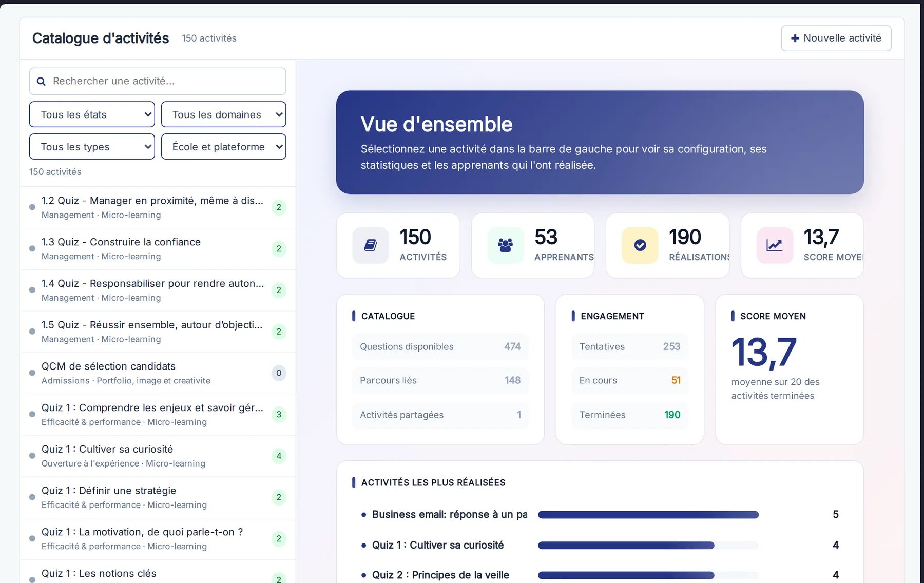Open the Tous les états dropdown
Screen dimensions: 924x583
(92, 114)
